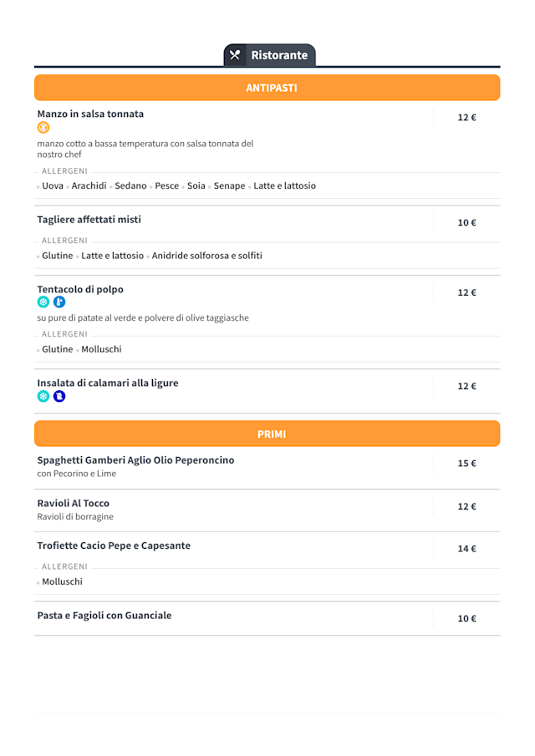The width and height of the screenshot is (535, 756).
Task: Select the Manzo in salsa tonnata dish
Action: (x=90, y=114)
